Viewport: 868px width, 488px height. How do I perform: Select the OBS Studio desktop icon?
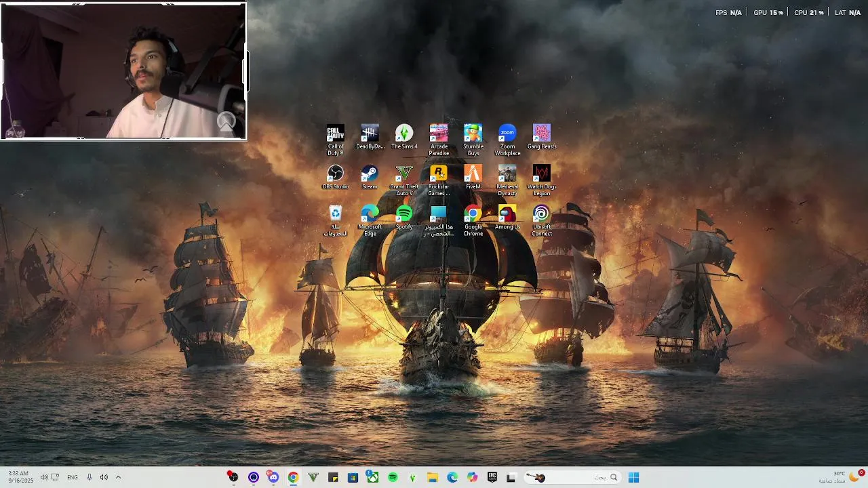336,178
